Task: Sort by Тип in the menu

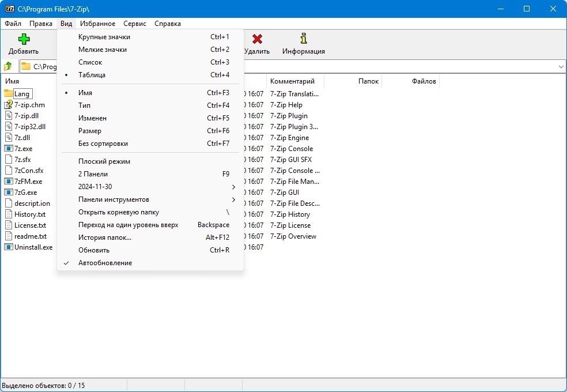Action: click(x=150, y=105)
